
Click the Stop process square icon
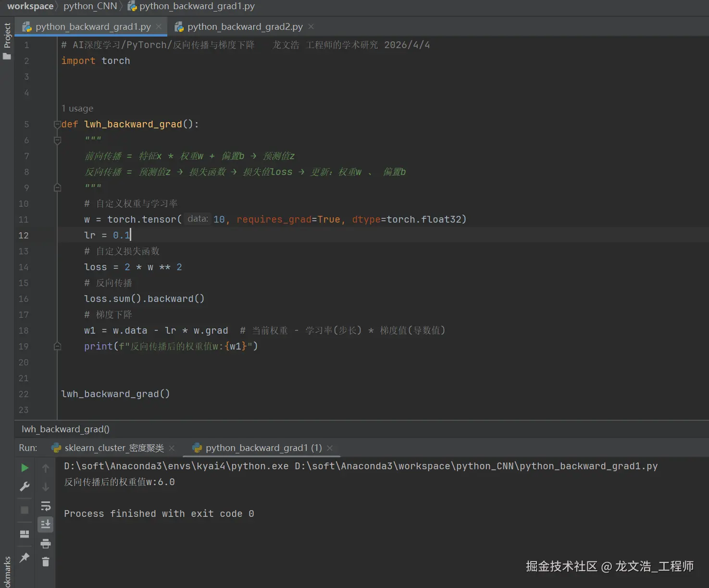[x=25, y=510]
